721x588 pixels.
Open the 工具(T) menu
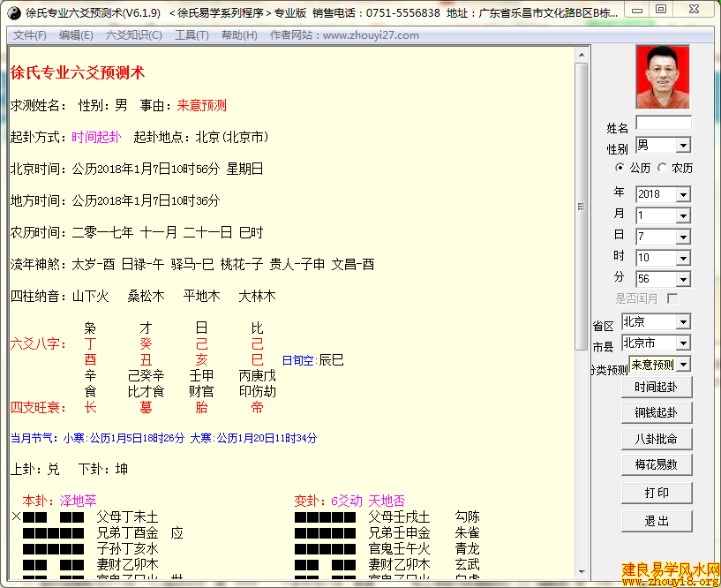192,35
